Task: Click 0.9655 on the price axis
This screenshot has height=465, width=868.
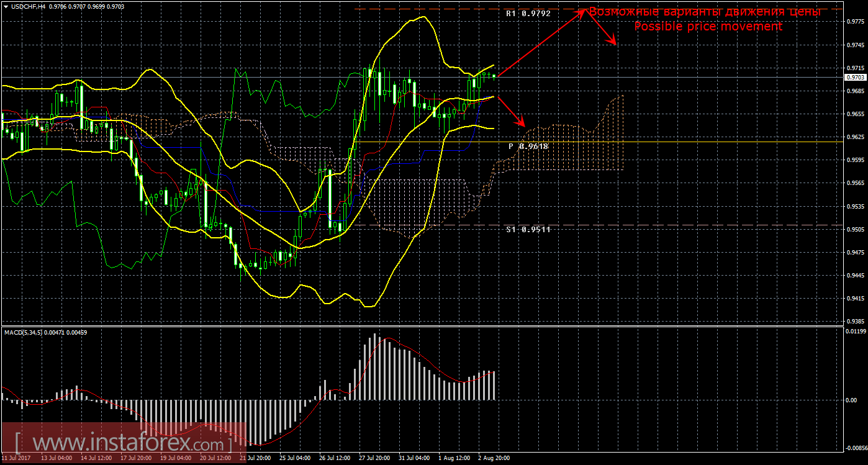Action: point(856,114)
